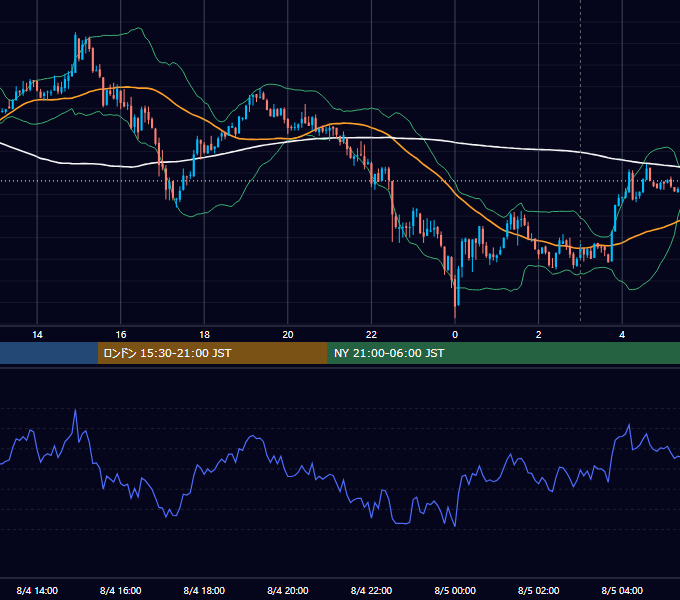Image resolution: width=680 pixels, height=600 pixels.
Task: Click the 14 hour label on price chart axis
Action: point(37,335)
